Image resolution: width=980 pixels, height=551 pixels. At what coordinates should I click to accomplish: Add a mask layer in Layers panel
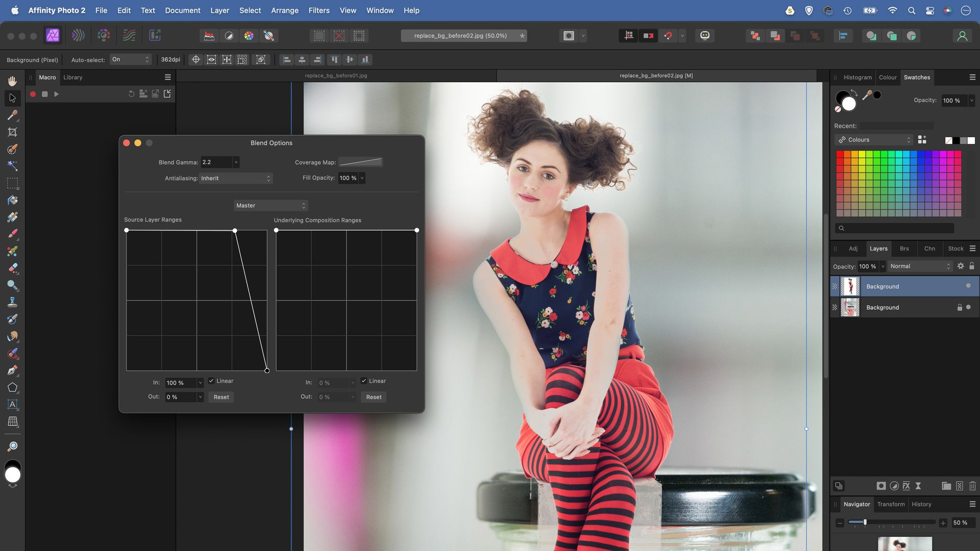[881, 486]
